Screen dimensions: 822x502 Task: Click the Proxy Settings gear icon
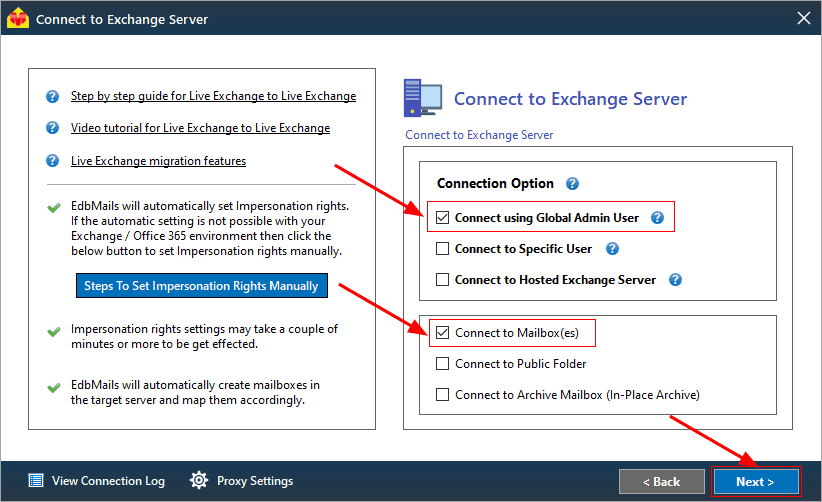pyautogui.click(x=199, y=480)
